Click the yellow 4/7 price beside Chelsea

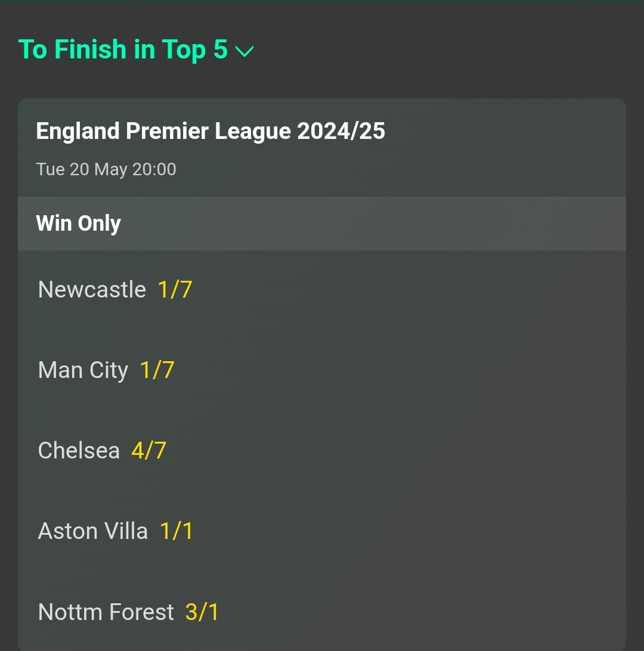click(148, 451)
